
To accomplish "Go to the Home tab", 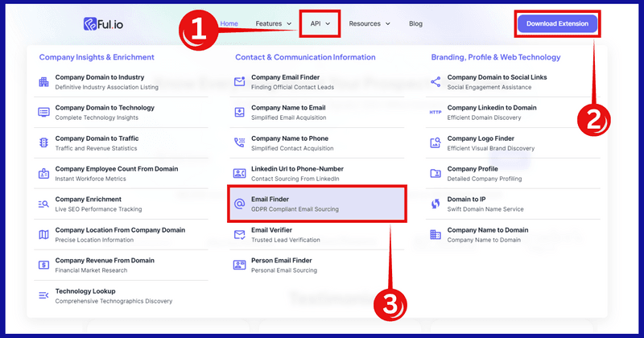I will point(229,23).
